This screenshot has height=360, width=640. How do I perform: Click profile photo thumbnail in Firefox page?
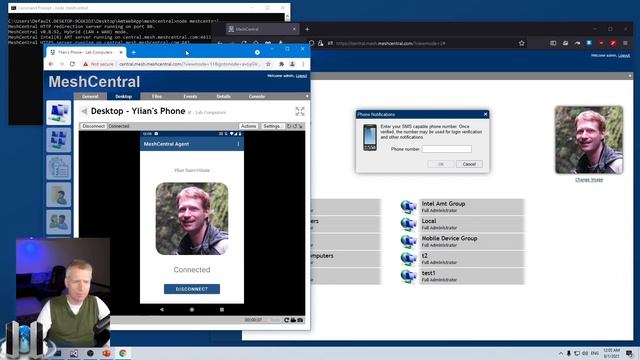[589, 140]
